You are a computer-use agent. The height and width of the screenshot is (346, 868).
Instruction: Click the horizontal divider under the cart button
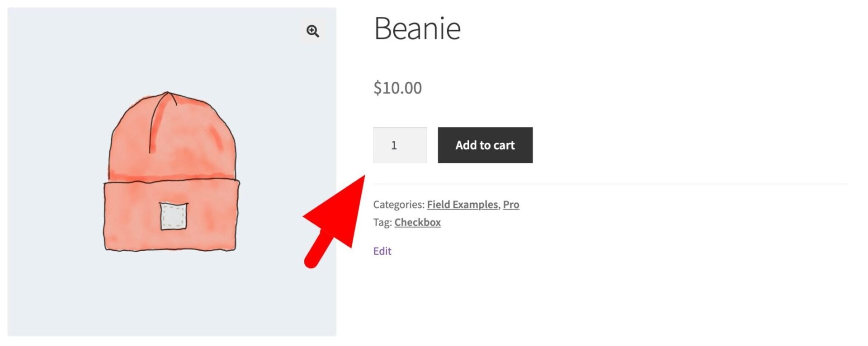(610, 184)
